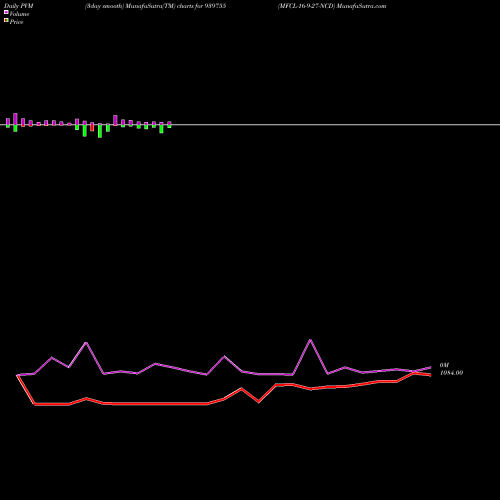Click the highest peak of the magenta volume line
500x500 pixels.
pyautogui.click(x=310, y=340)
